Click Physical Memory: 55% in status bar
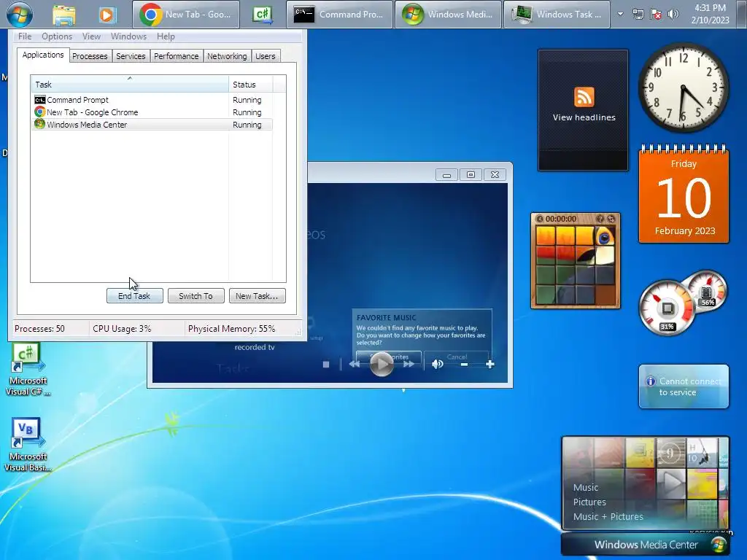This screenshot has width=747, height=560. pos(231,329)
